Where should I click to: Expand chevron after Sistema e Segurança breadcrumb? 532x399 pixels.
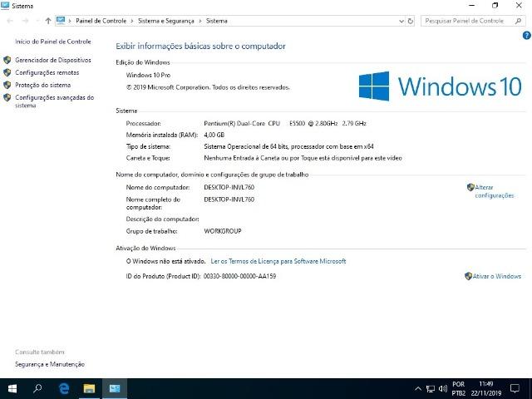click(x=199, y=21)
